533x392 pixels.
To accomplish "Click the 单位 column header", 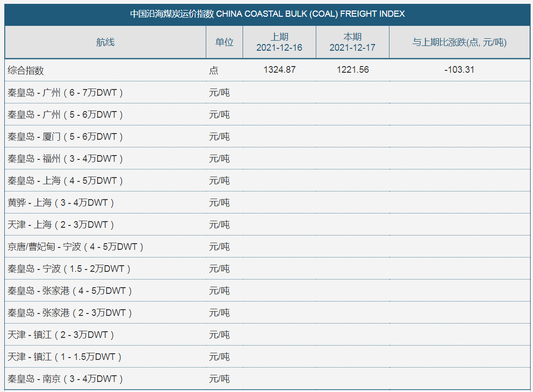I will coord(224,42).
